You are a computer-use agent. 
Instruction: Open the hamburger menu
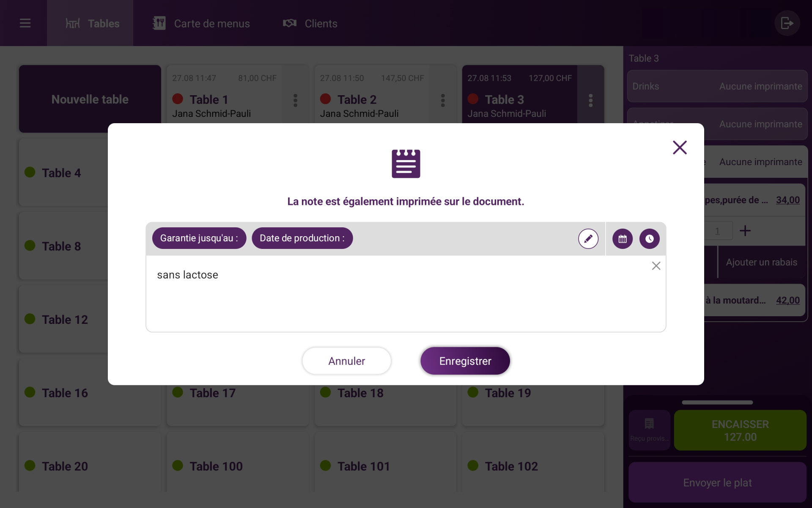pos(25,23)
